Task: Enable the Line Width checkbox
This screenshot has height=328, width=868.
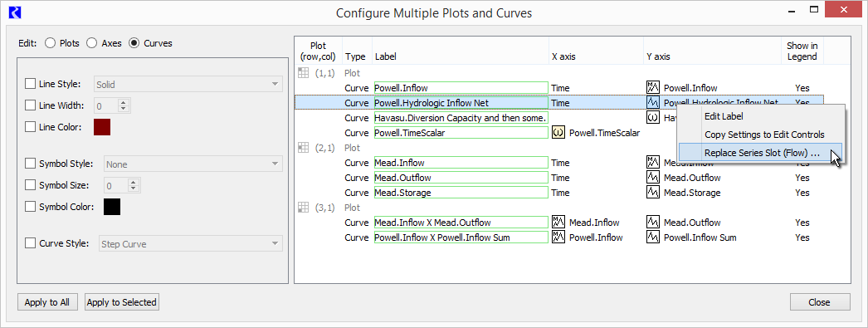Action: click(x=30, y=105)
